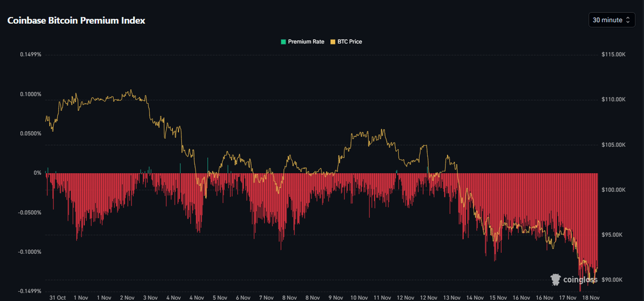
Task: Click the 6 Nov x-axis label
Action: tap(243, 297)
